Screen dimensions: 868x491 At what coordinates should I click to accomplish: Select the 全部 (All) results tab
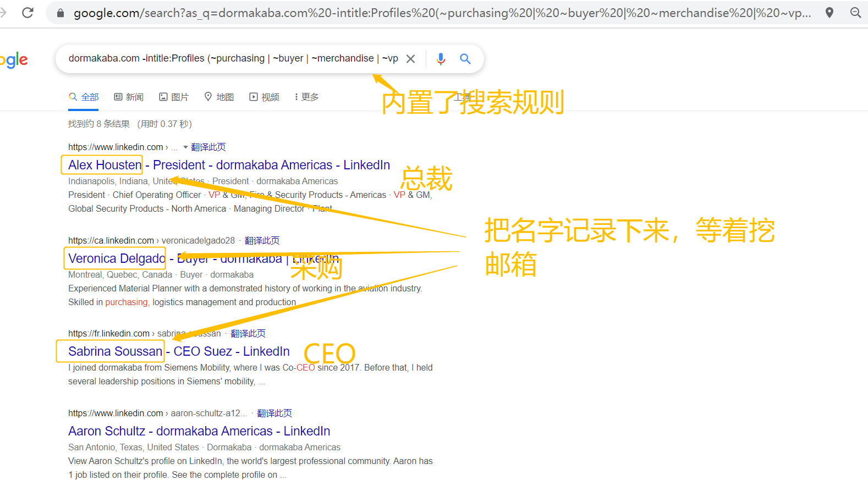click(x=84, y=97)
